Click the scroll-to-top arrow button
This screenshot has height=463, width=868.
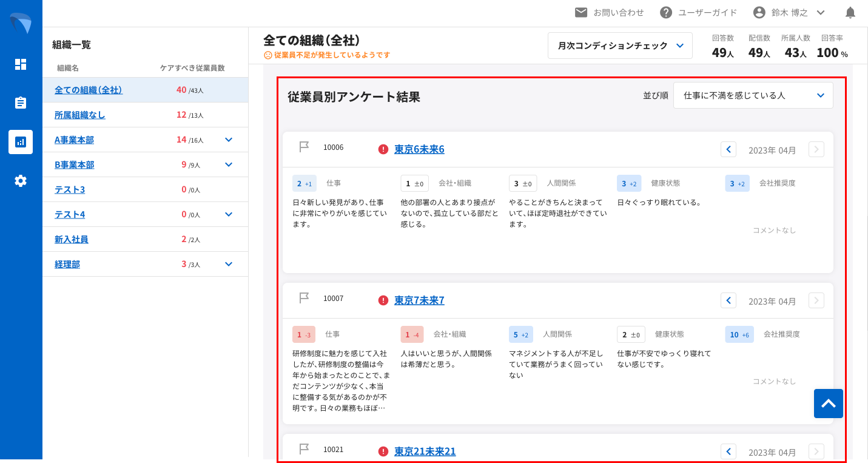(x=828, y=404)
